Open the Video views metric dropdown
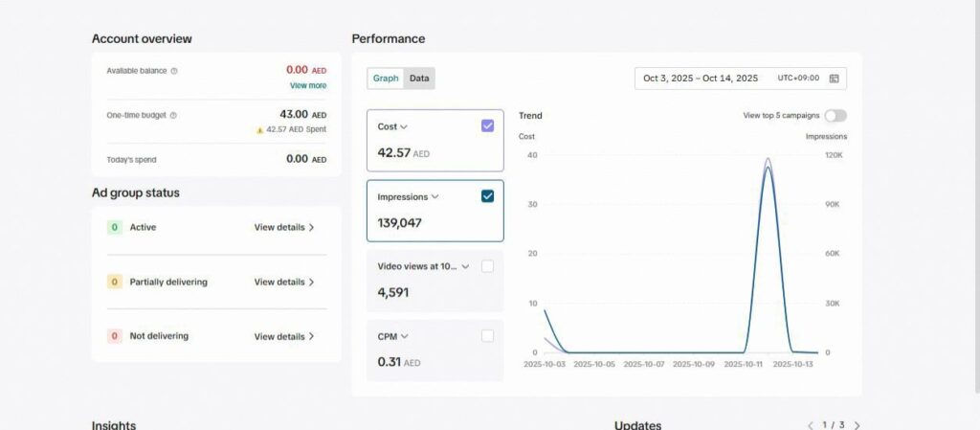 (x=465, y=267)
